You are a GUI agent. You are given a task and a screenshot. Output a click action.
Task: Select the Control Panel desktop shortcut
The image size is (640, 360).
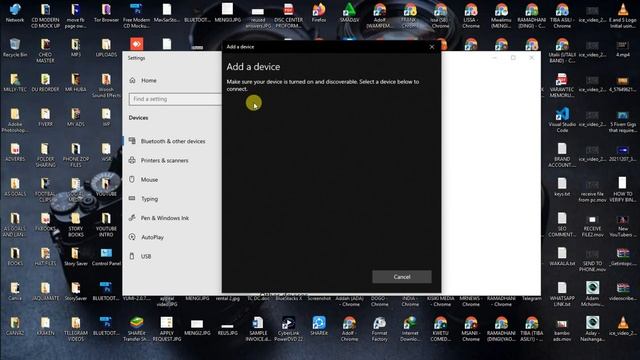106,256
